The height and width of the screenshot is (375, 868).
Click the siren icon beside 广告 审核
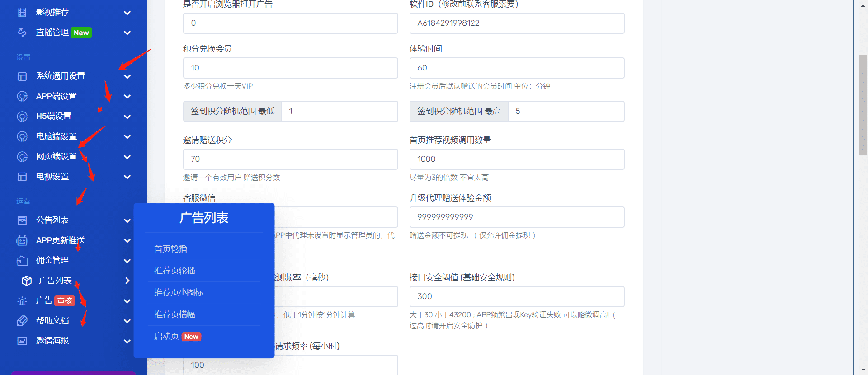(22, 301)
